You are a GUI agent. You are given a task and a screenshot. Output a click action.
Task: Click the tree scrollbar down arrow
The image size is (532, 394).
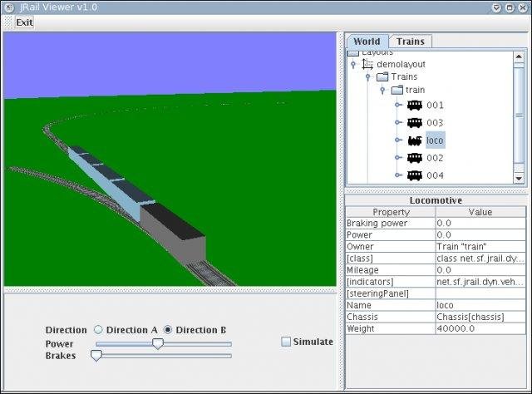519,178
